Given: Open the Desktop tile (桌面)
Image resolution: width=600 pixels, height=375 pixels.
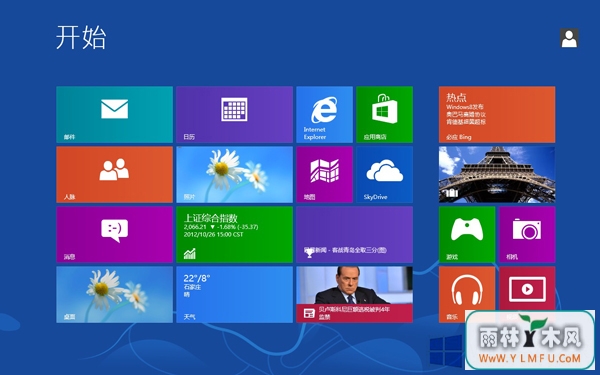Looking at the screenshot, I should click(114, 295).
